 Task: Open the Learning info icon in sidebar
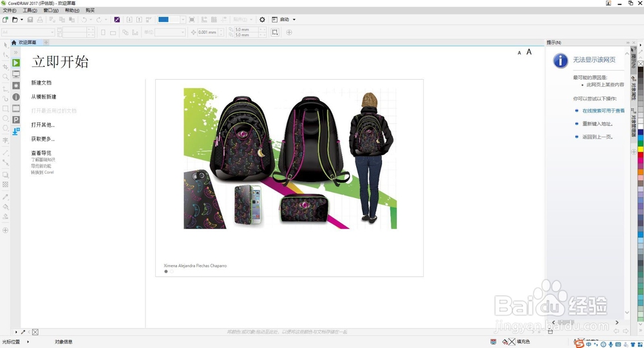pos(16,97)
